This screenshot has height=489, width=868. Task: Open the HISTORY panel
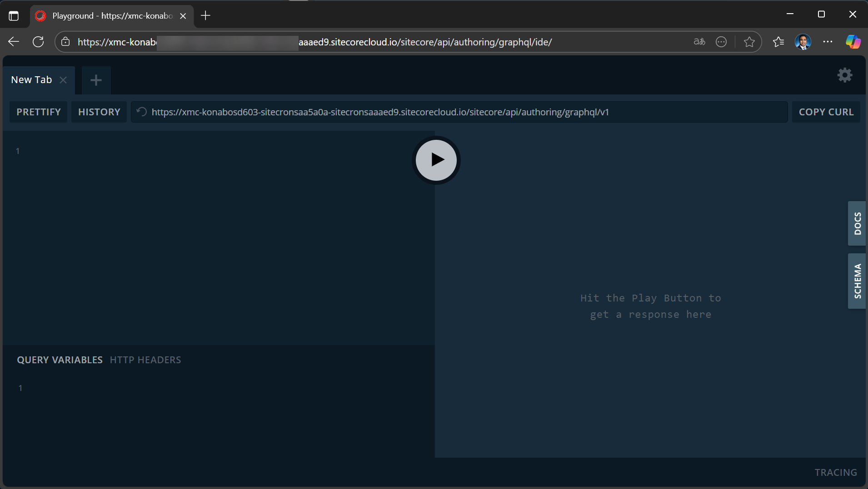coord(99,112)
